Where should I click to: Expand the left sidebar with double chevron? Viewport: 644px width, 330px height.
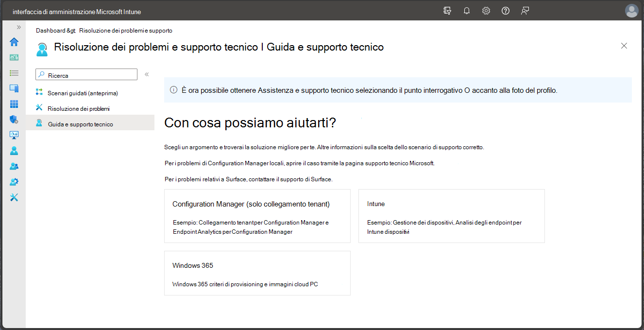pos(19,27)
